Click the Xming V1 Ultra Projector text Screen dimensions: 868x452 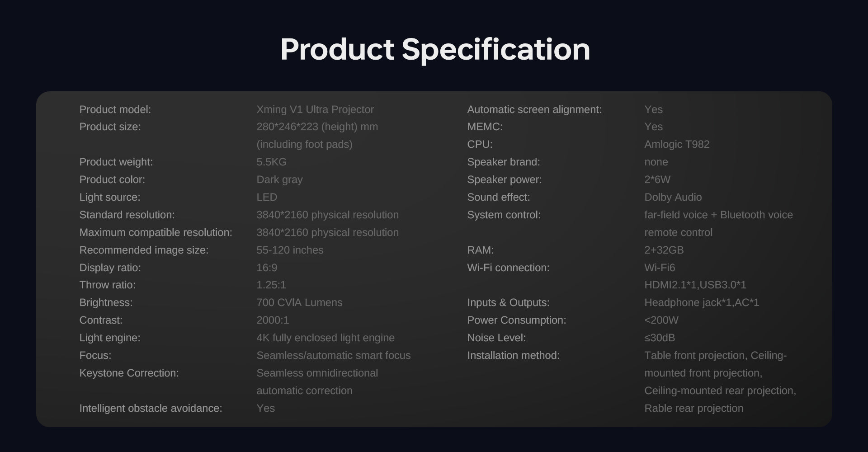click(x=315, y=109)
